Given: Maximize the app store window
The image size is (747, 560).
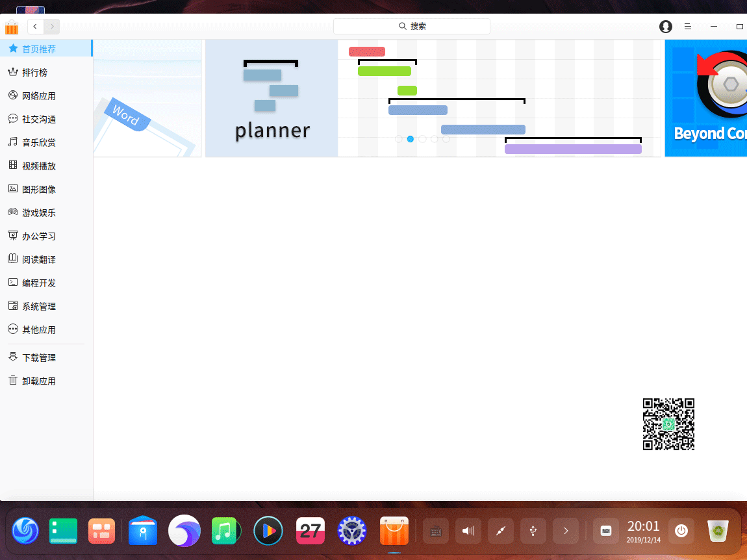Looking at the screenshot, I should tap(739, 26).
